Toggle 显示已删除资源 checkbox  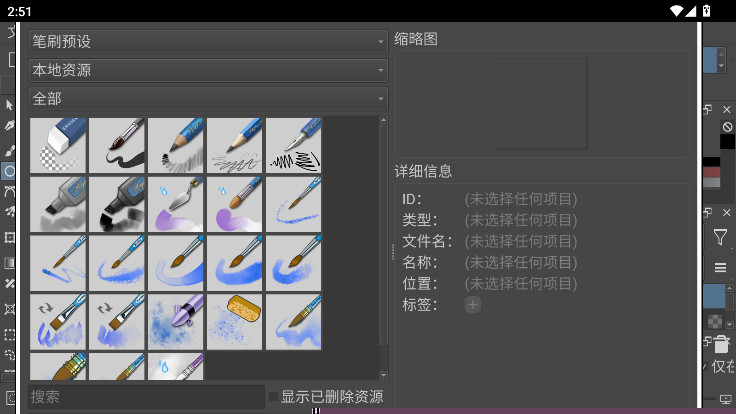click(x=274, y=397)
